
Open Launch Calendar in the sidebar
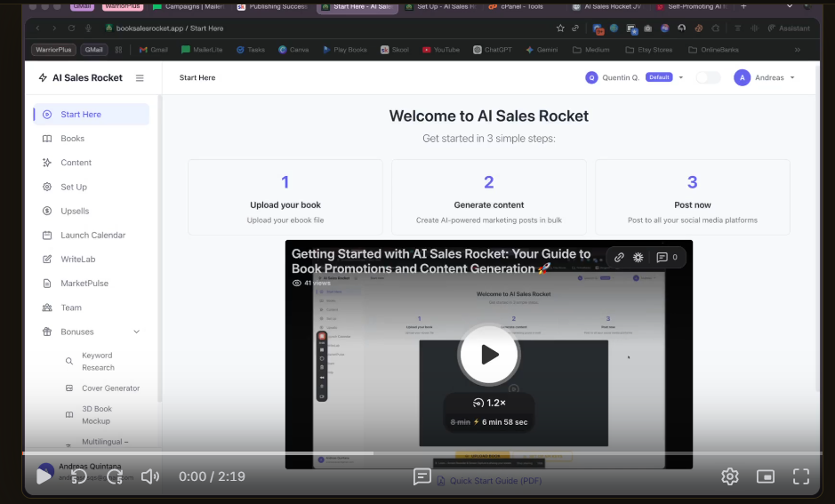[91, 235]
